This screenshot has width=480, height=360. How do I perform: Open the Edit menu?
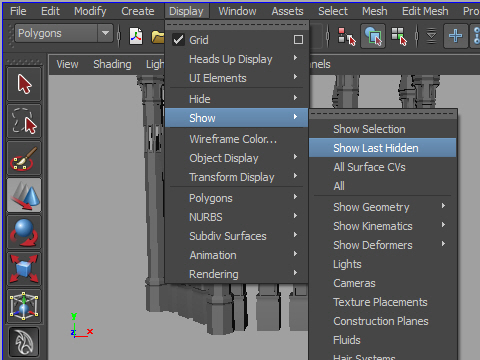[x=50, y=11]
